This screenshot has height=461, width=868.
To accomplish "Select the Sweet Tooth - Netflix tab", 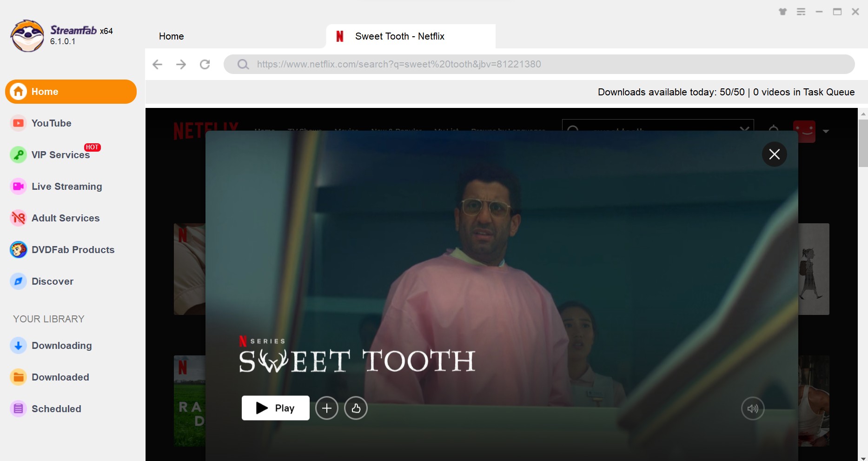I will (x=411, y=36).
